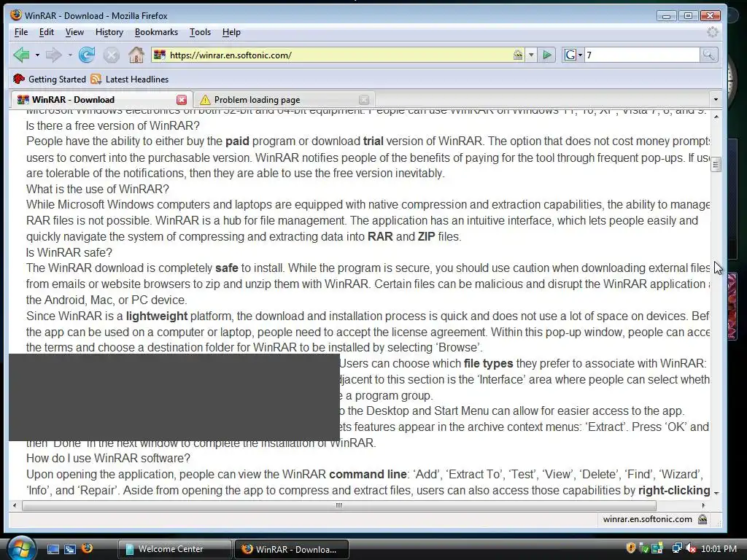The height and width of the screenshot is (560, 747).
Task: Click the vertical scrollbar down arrow
Action: pos(716,493)
